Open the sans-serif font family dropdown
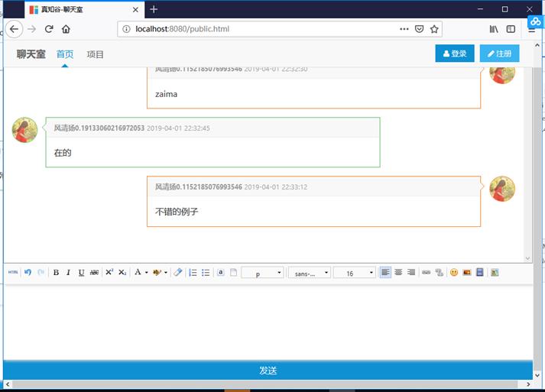Viewport: 545px width, 392px height. (x=309, y=272)
